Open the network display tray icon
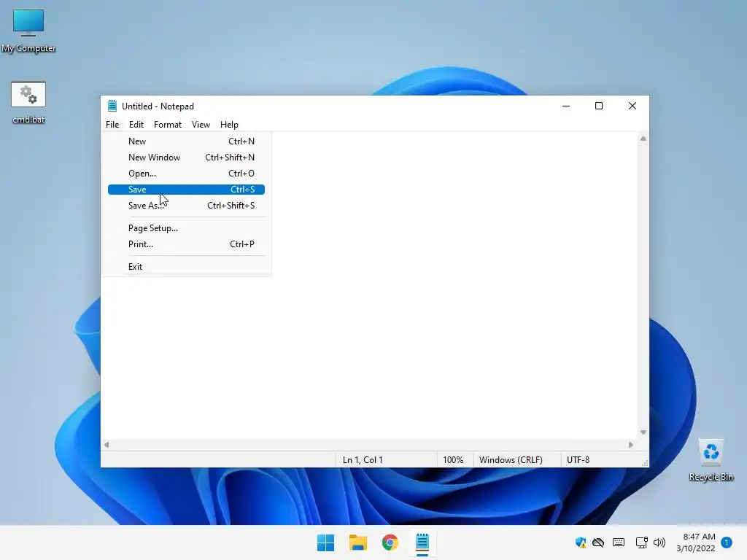The height and width of the screenshot is (560, 747). pyautogui.click(x=641, y=542)
